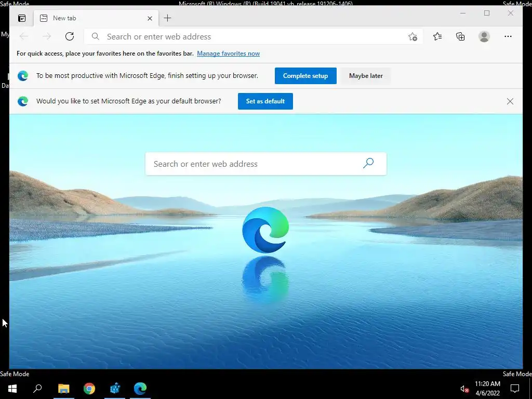Image resolution: width=532 pixels, height=399 pixels.
Task: Click the search magnifier in page box
Action: coord(368,163)
